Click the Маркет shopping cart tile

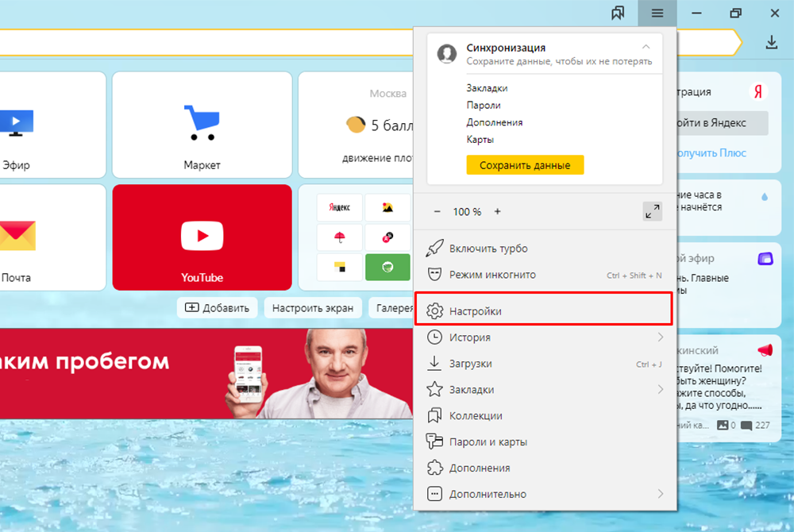click(x=202, y=125)
